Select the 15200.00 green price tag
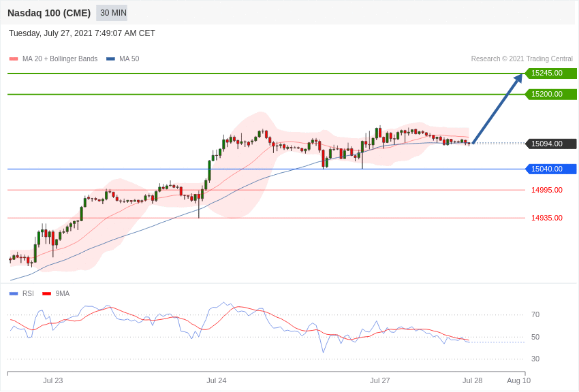 tap(550, 94)
